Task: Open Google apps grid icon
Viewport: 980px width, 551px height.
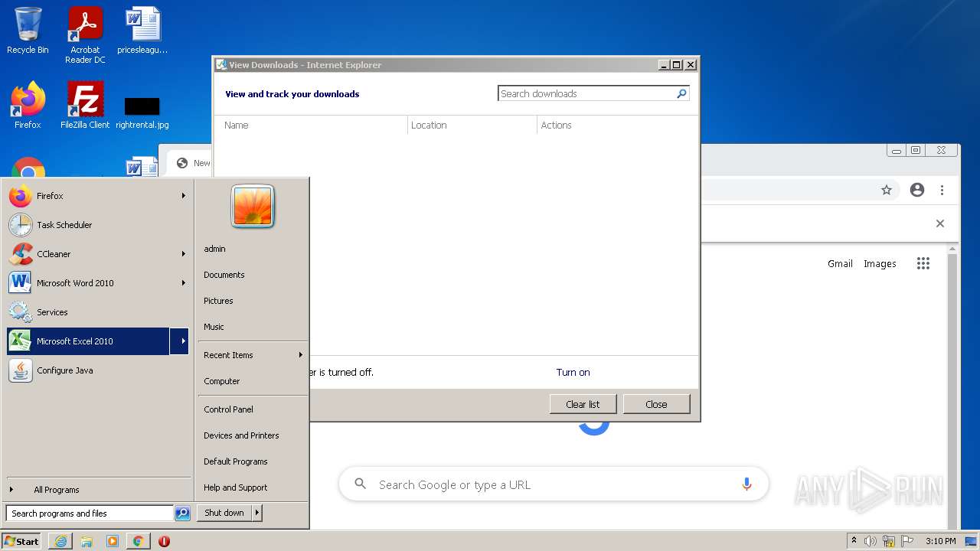Action: click(923, 263)
